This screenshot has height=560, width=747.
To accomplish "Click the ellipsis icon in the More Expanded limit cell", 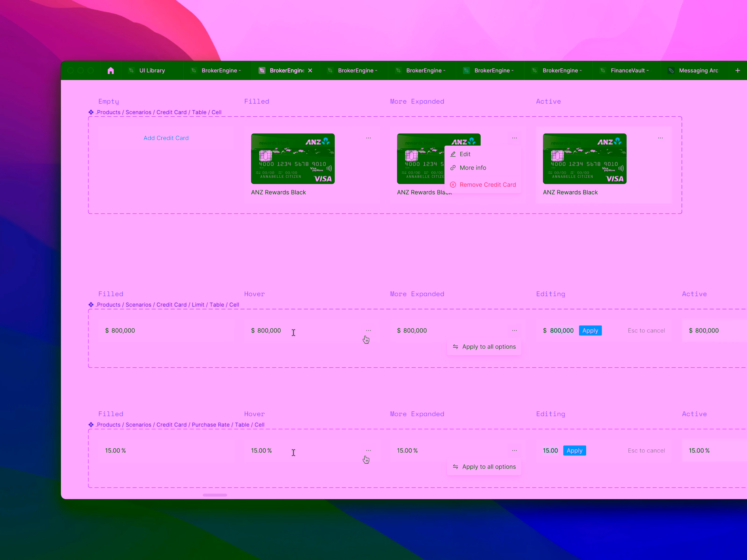I will tap(514, 330).
